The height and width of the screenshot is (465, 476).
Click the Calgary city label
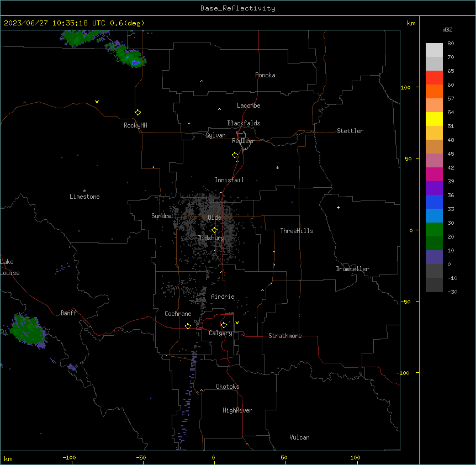click(220, 333)
